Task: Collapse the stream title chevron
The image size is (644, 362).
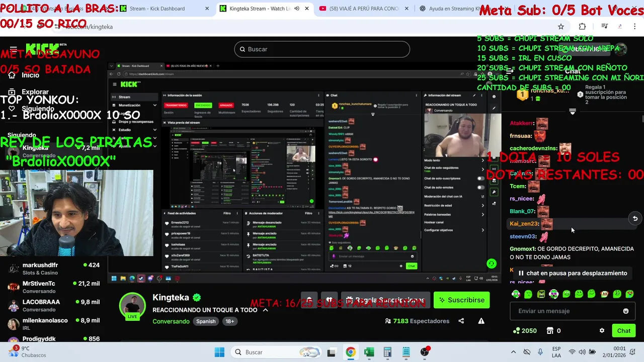Action: coord(266,310)
